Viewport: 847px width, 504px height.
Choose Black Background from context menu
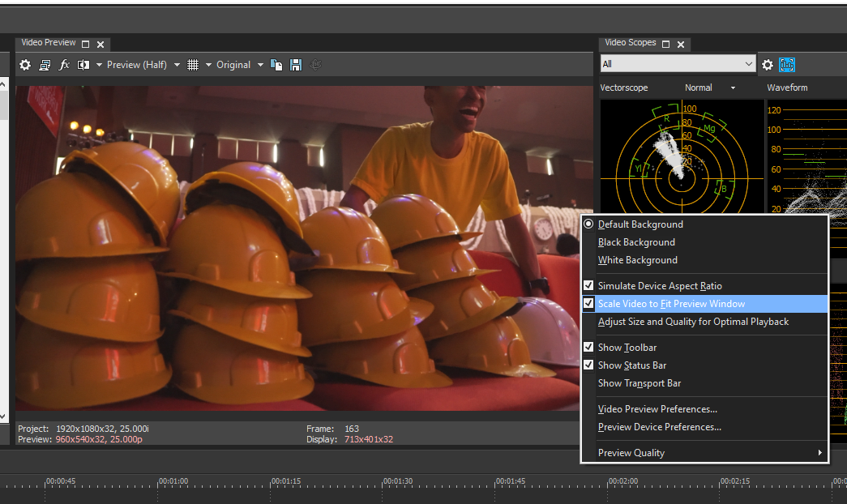[x=636, y=242]
